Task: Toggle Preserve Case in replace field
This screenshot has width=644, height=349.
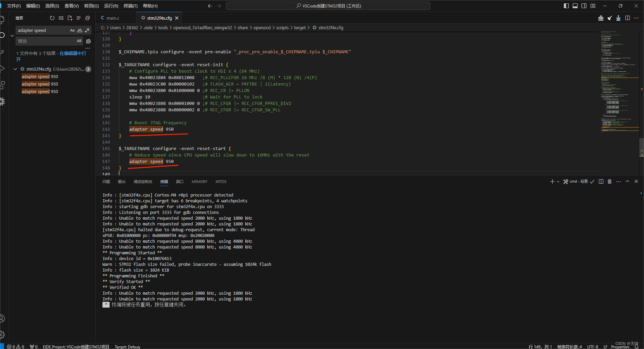Action: coord(79,41)
